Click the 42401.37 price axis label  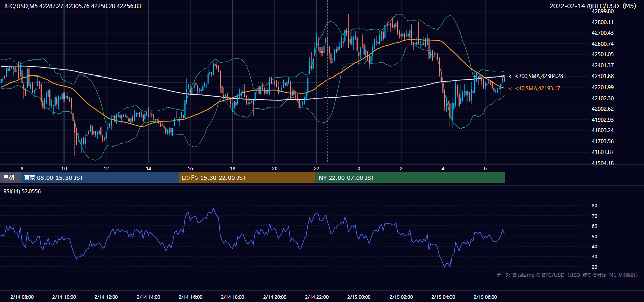(x=602, y=65)
